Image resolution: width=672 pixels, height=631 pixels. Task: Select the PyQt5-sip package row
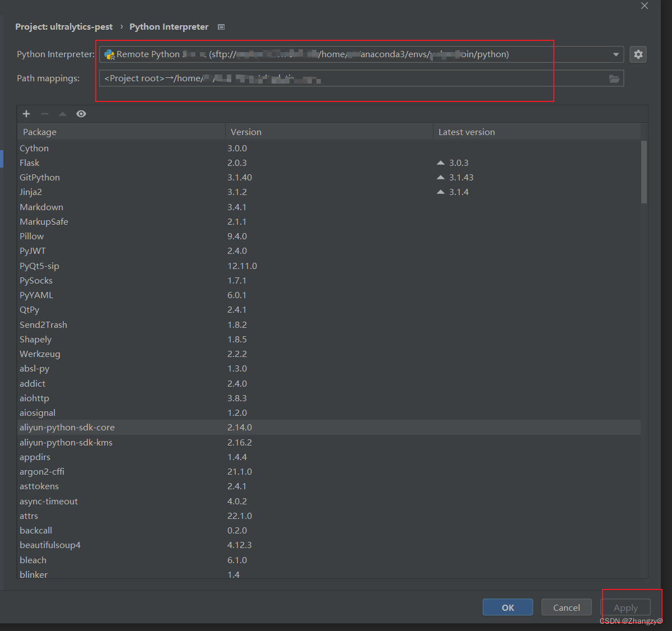pyautogui.click(x=329, y=266)
